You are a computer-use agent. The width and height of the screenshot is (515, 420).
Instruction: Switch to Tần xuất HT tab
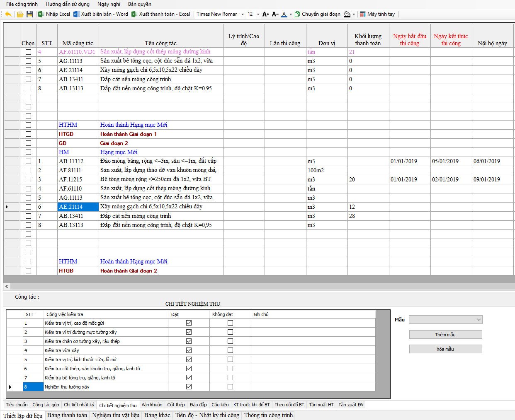pyautogui.click(x=321, y=405)
